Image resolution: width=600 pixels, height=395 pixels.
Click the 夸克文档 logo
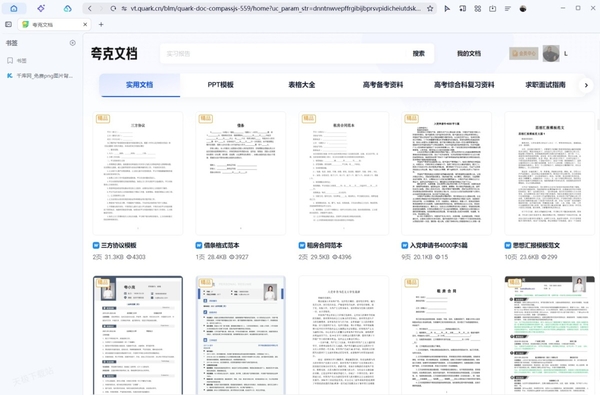click(114, 54)
